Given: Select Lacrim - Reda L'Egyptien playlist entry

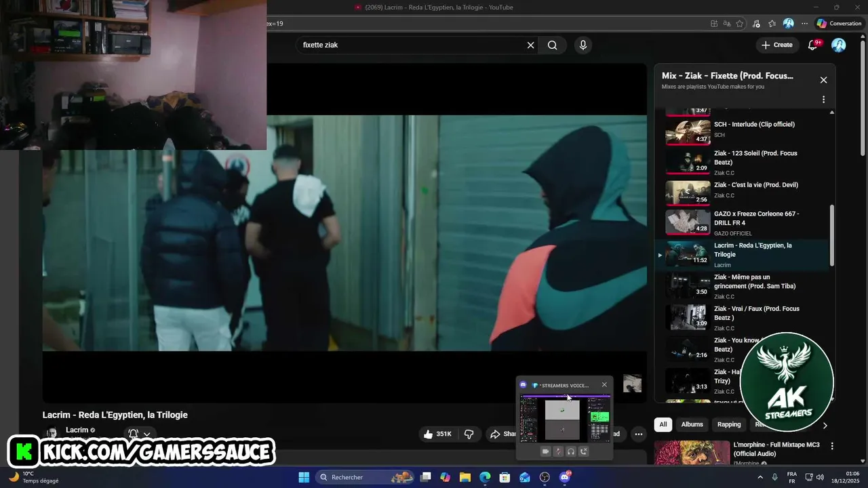Looking at the screenshot, I should pyautogui.click(x=743, y=255).
